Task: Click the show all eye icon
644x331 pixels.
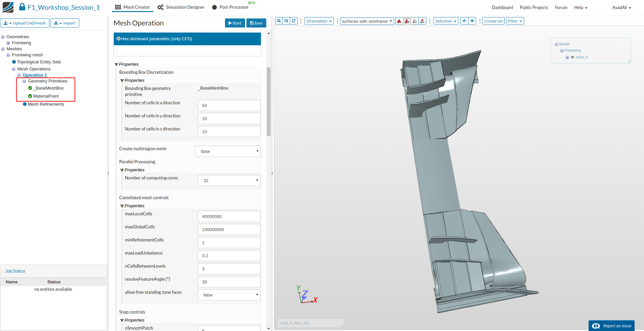Action: pyautogui.click(x=472, y=21)
